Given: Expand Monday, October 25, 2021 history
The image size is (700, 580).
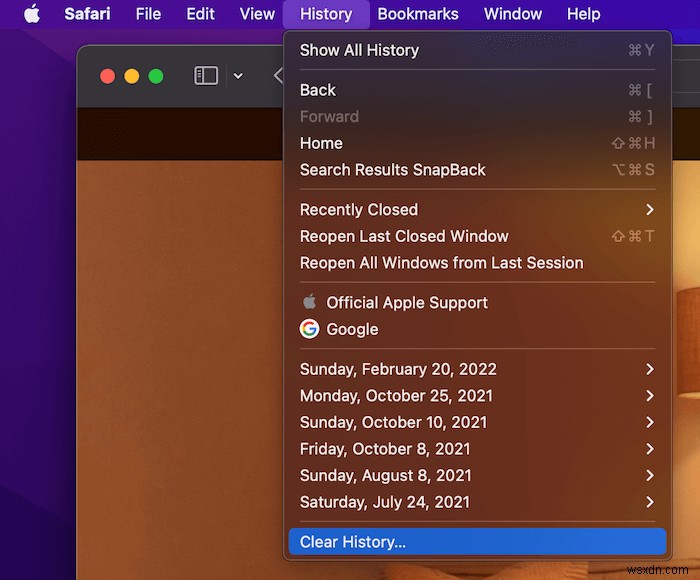Looking at the screenshot, I should pyautogui.click(x=477, y=396).
